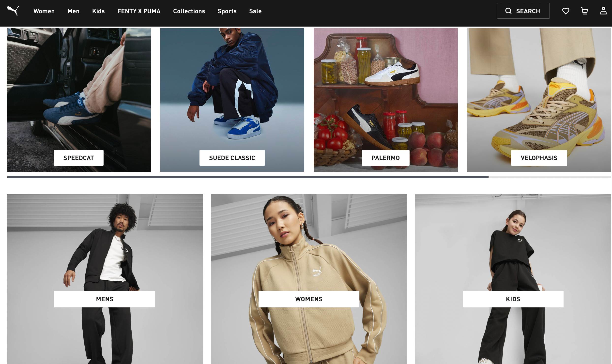This screenshot has height=364, width=612.
Task: Open the Kids navigation menu
Action: point(98,11)
